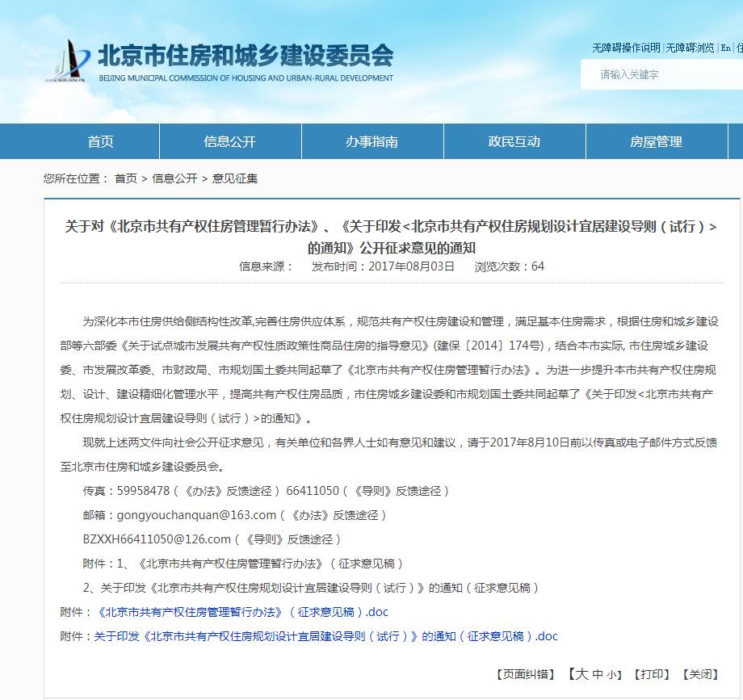Open the 无障碍浏览 accessibility link
This screenshot has width=743, height=700.
coord(690,48)
